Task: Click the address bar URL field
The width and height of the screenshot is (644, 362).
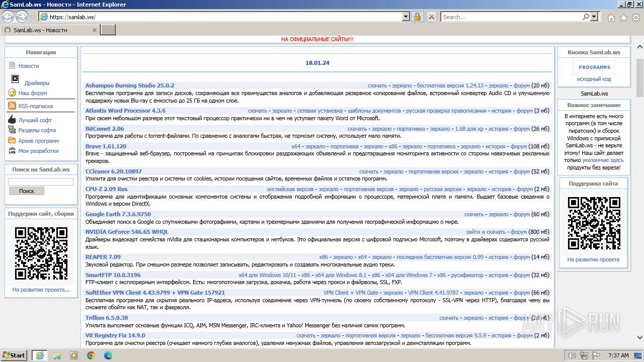Action: coord(225,17)
